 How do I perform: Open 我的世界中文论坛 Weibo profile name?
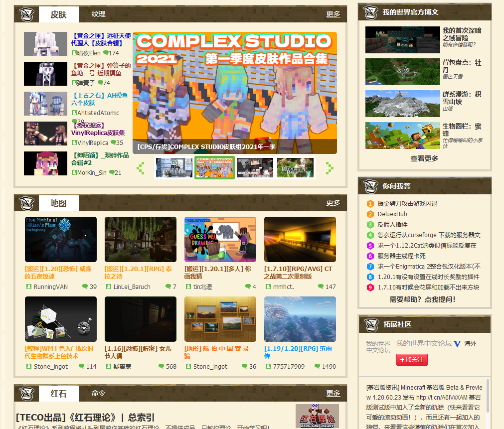[424, 343]
